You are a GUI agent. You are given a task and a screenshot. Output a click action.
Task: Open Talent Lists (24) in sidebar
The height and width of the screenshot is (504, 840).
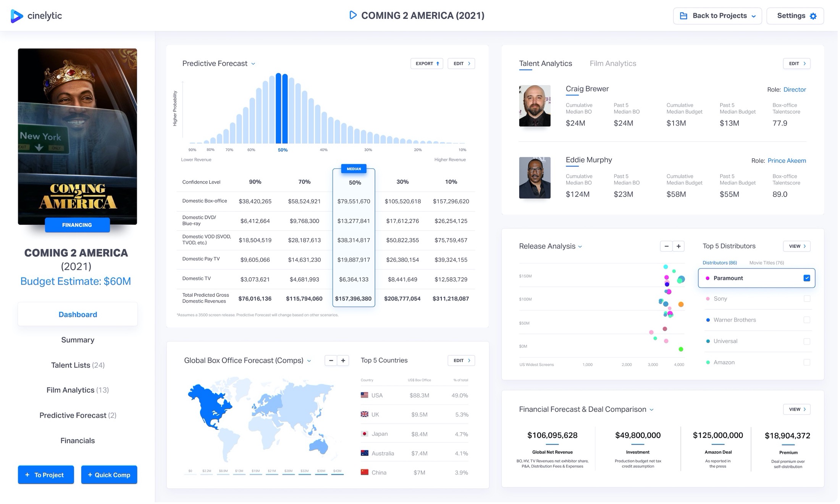78,365
